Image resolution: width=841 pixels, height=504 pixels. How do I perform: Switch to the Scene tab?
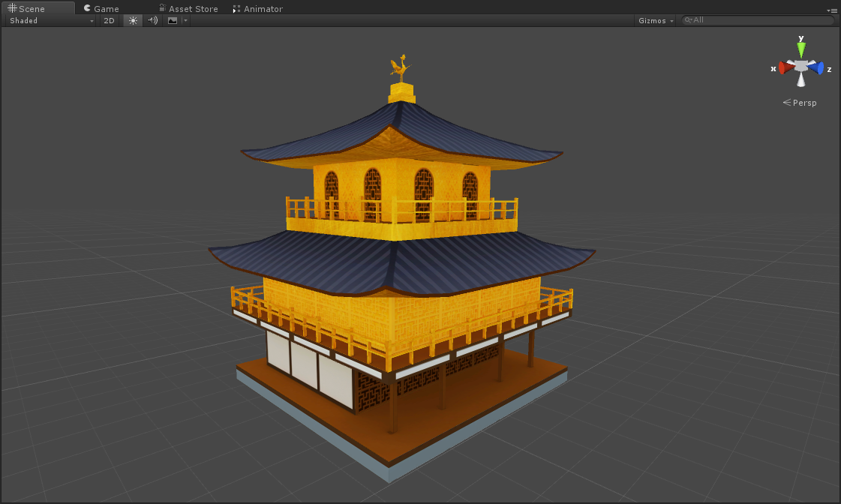click(x=38, y=8)
